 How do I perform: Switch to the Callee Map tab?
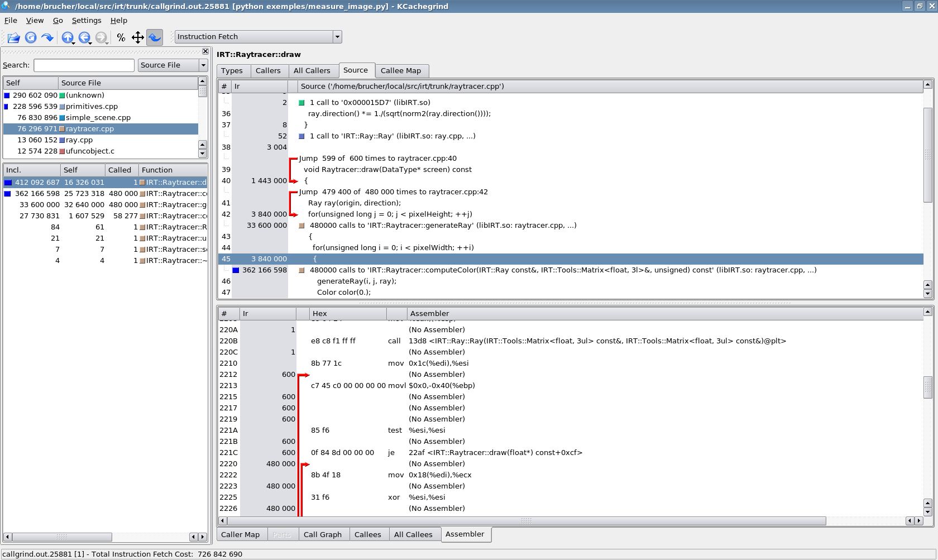click(400, 70)
